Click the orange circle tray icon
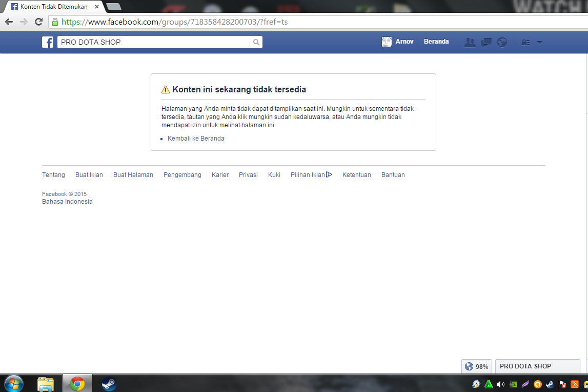 (x=538, y=384)
